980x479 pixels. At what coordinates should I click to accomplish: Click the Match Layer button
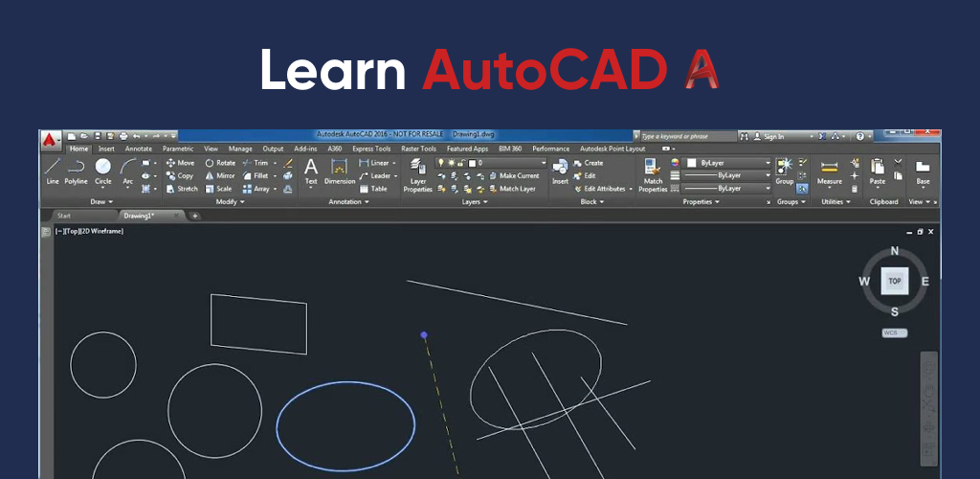[x=513, y=188]
